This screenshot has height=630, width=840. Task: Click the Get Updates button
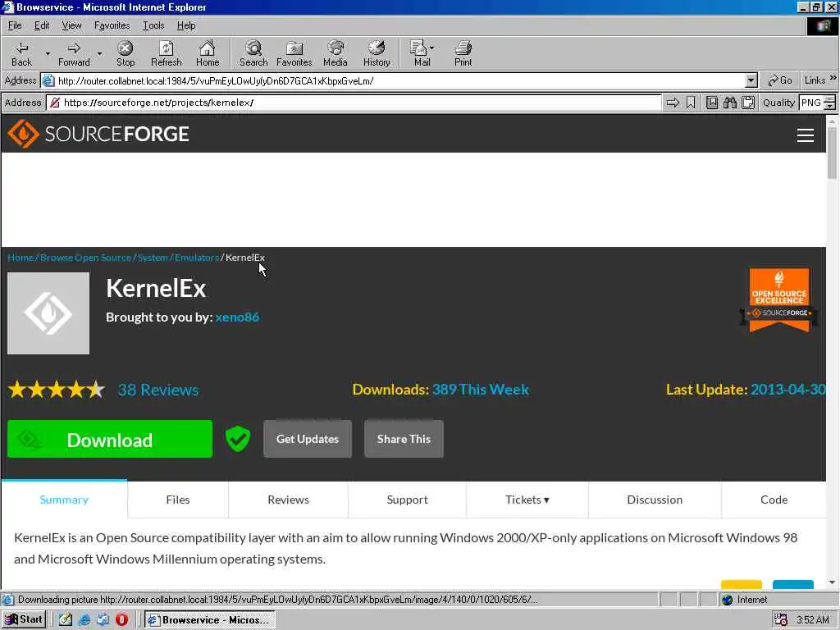tap(308, 440)
